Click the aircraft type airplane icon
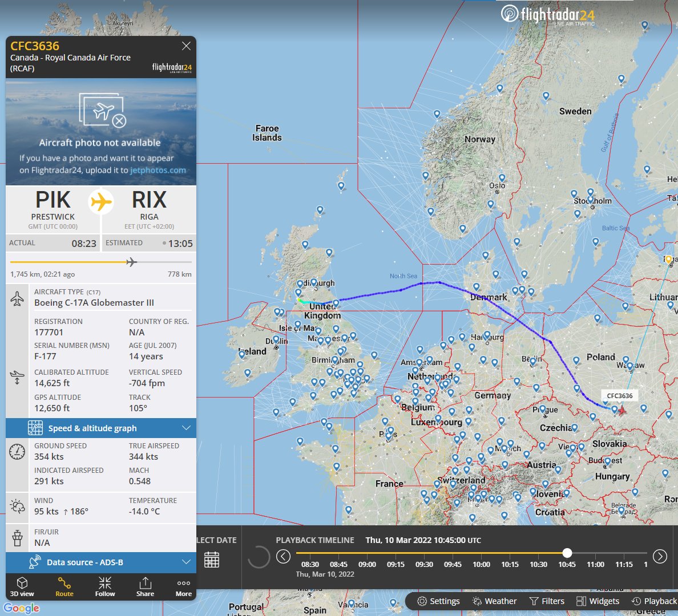 17,299
